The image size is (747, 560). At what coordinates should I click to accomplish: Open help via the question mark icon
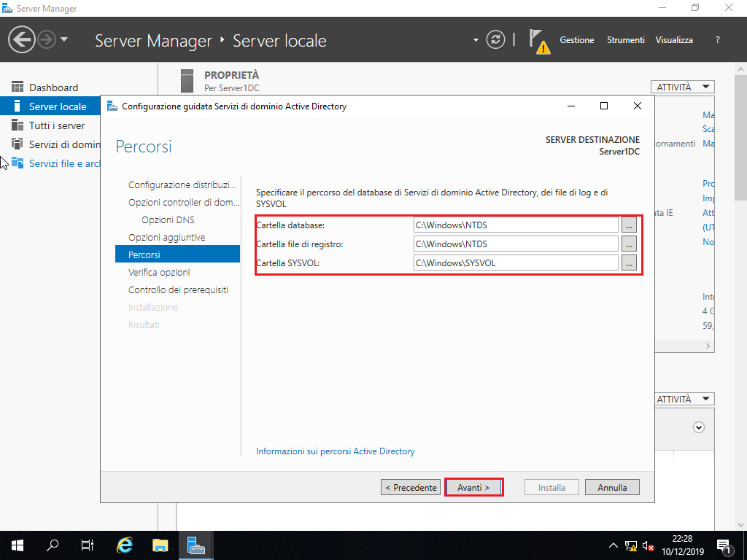pos(717,40)
